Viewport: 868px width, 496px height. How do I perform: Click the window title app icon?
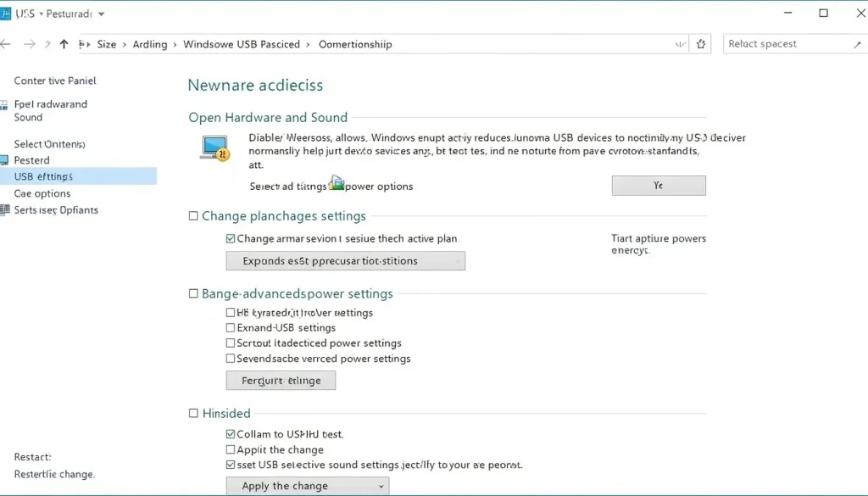(5, 14)
